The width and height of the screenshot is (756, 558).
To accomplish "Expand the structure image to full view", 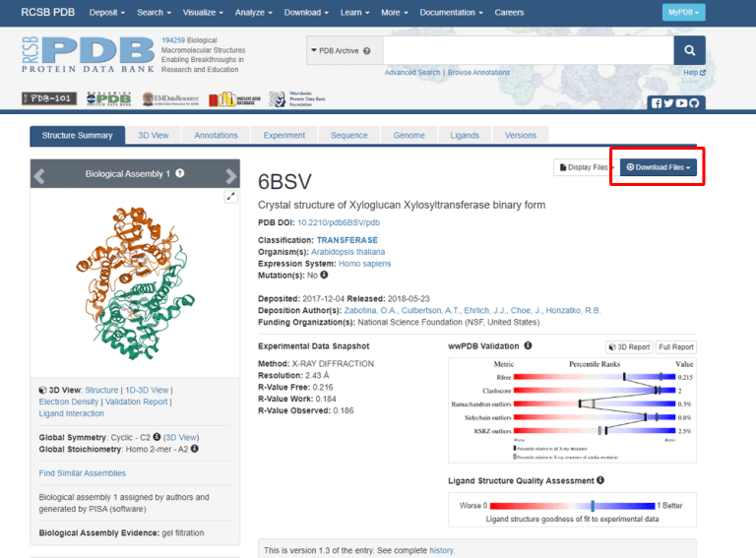I will point(231,197).
